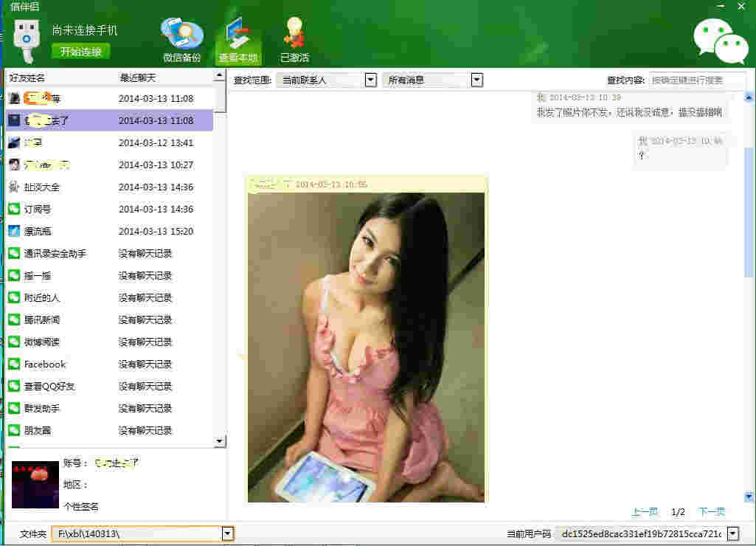
Task: Open the 文件夹 folder path dropdown
Action: pyautogui.click(x=228, y=533)
